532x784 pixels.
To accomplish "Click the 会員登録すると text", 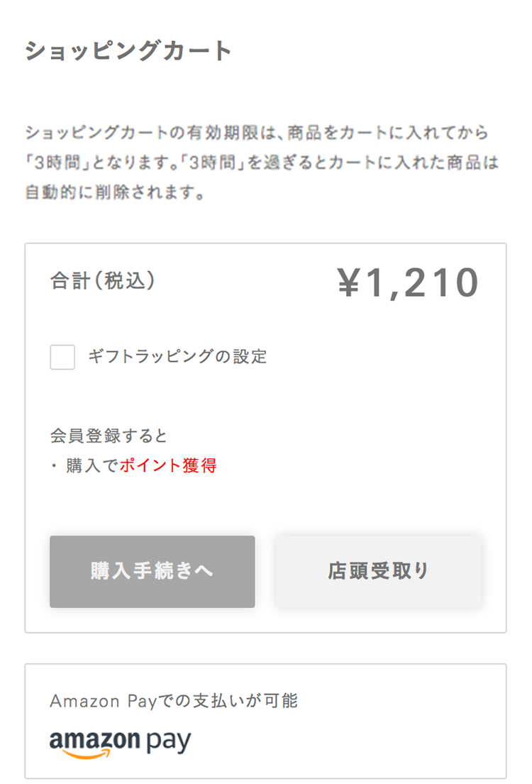I will 109,435.
